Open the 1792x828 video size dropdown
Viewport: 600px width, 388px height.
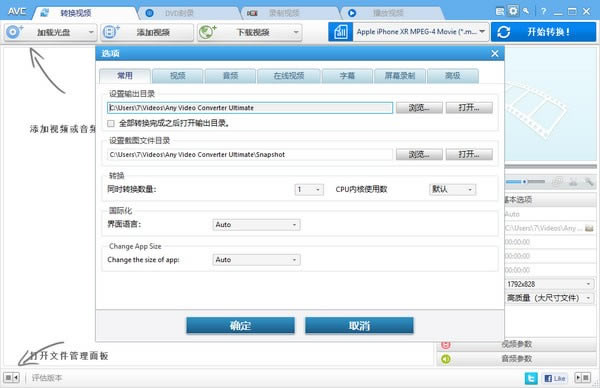(550, 284)
